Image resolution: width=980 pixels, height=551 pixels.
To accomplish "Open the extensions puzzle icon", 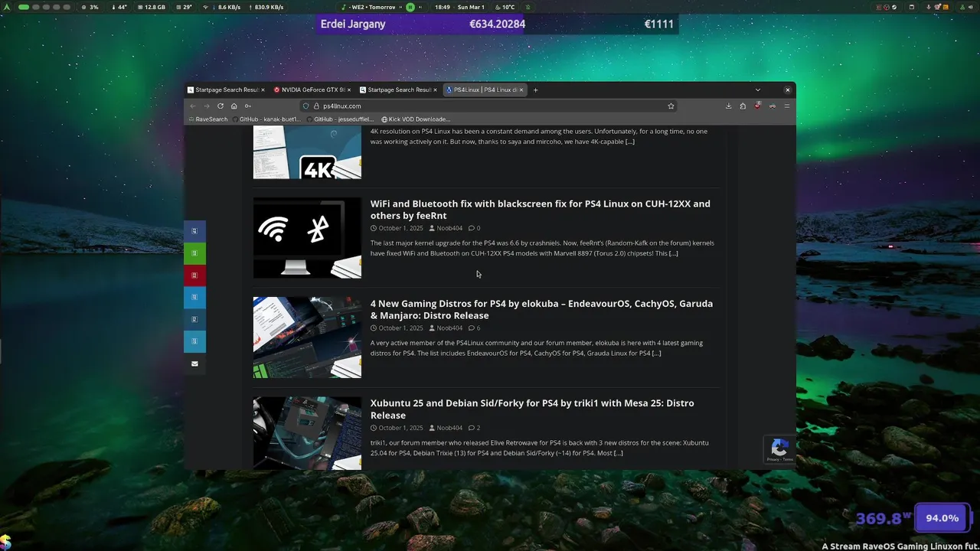I will click(743, 106).
